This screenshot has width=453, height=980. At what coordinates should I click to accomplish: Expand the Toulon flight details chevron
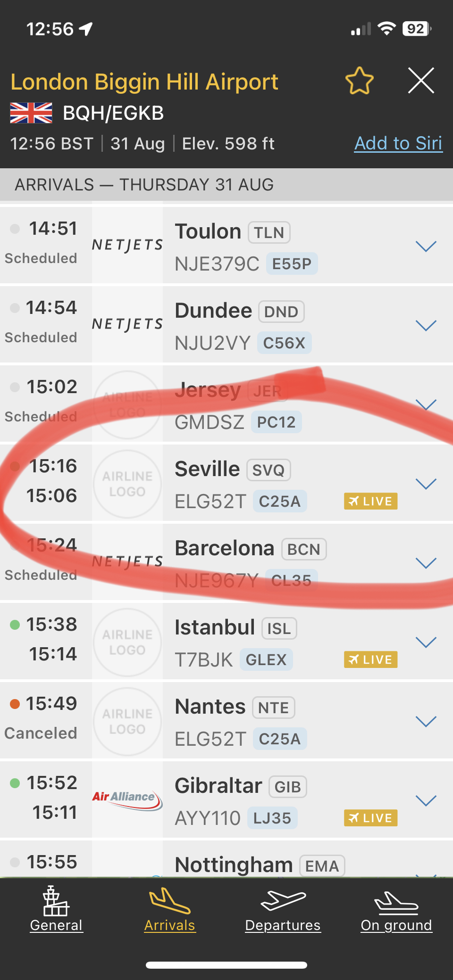click(x=426, y=246)
